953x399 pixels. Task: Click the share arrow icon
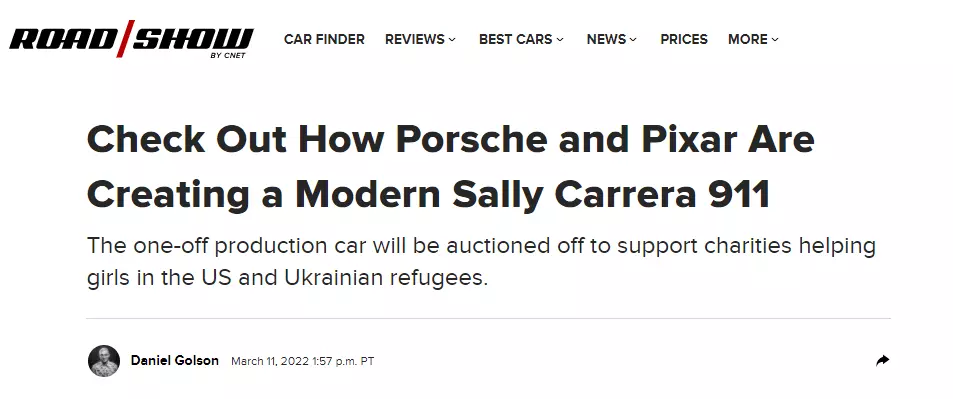[882, 361]
